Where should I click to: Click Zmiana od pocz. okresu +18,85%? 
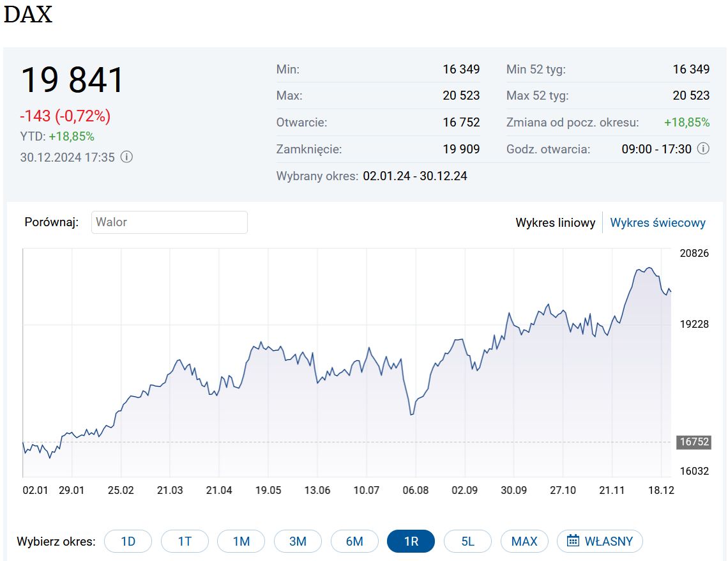(686, 123)
